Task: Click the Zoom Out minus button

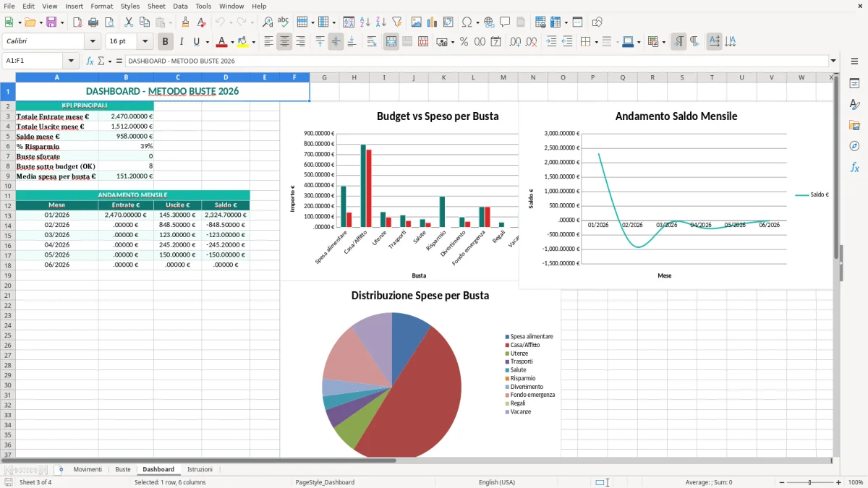Action: click(x=782, y=482)
